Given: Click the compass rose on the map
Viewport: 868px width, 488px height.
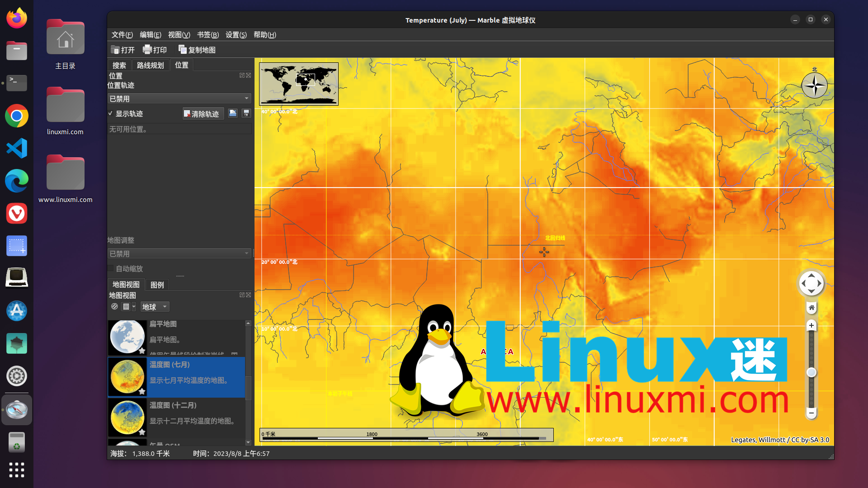Looking at the screenshot, I should (814, 85).
